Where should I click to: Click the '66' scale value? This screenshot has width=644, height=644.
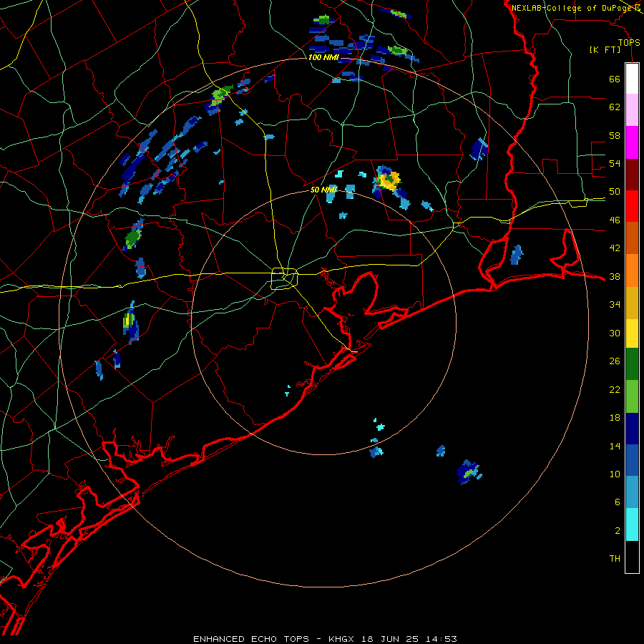(615, 79)
